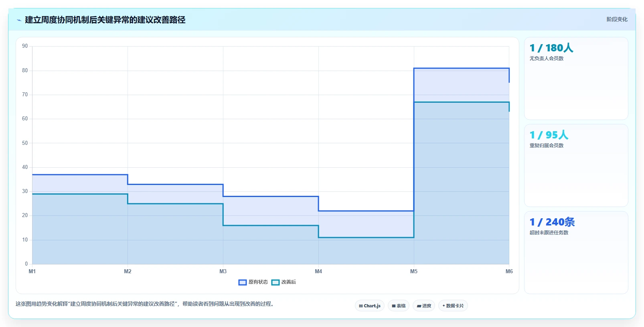Click the 50 y-axis tick label
Viewport: 644px width, 327px height.
coord(25,143)
